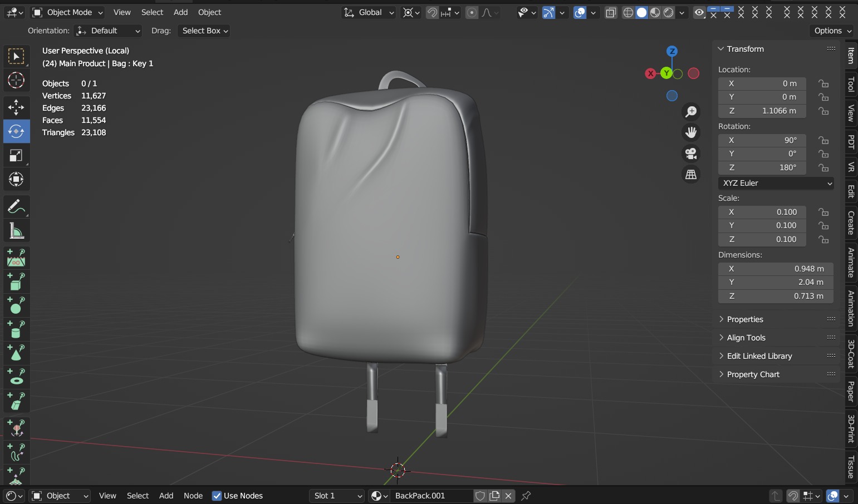
Task: Open shading options dropdown arrow
Action: [x=682, y=12]
